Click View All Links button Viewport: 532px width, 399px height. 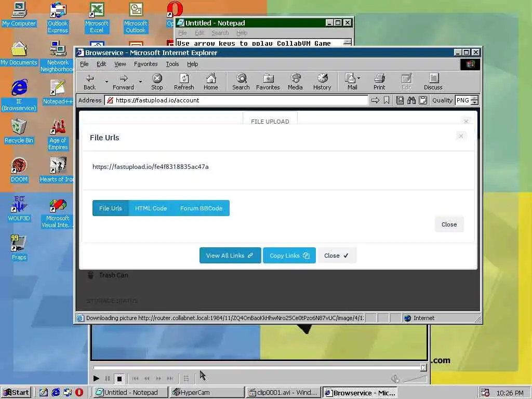230,256
